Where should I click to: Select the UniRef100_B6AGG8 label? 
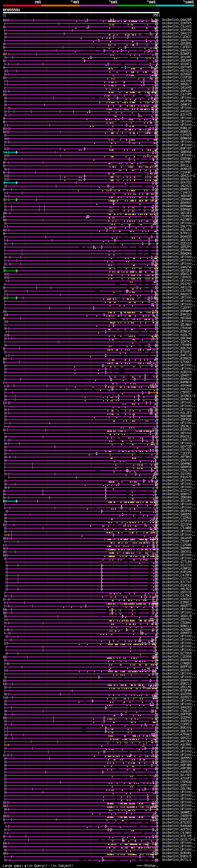point(177,236)
